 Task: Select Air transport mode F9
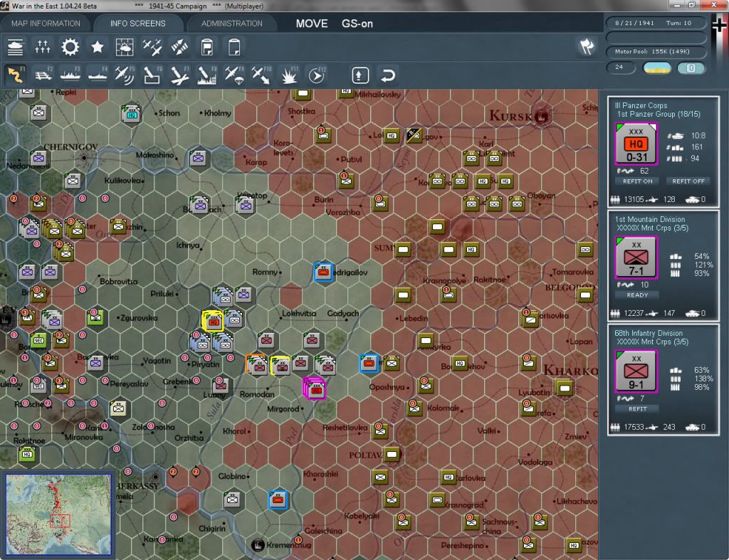pos(234,75)
